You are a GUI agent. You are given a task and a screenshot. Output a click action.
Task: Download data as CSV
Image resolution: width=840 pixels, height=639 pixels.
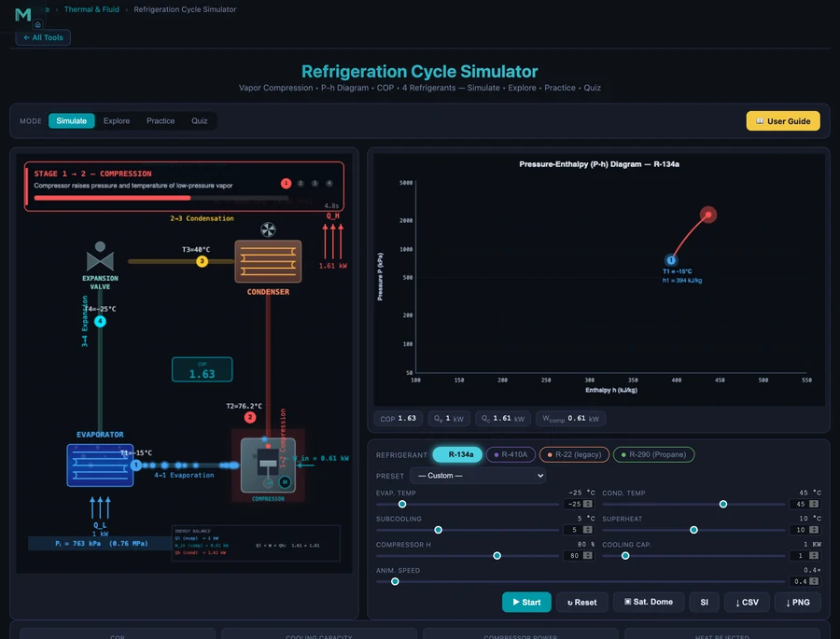pyautogui.click(x=747, y=602)
